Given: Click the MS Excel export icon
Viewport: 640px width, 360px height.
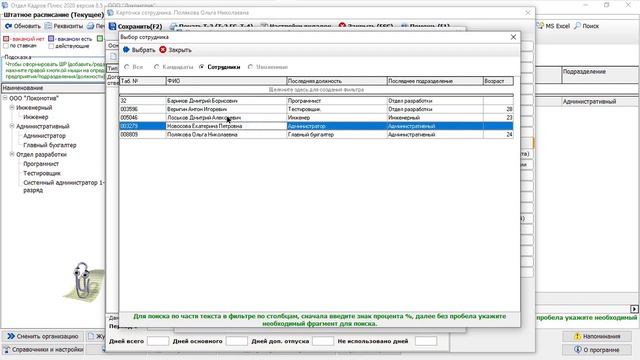Looking at the screenshot, I should pyautogui.click(x=540, y=26).
